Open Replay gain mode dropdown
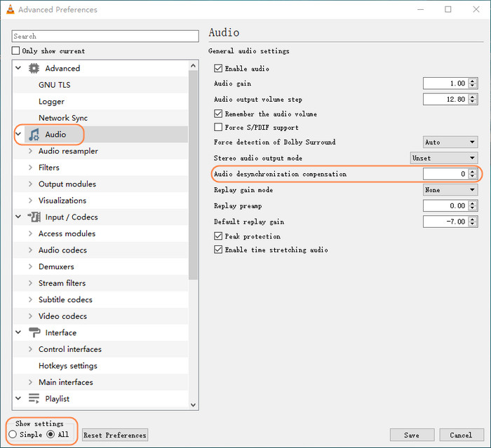 [450, 190]
